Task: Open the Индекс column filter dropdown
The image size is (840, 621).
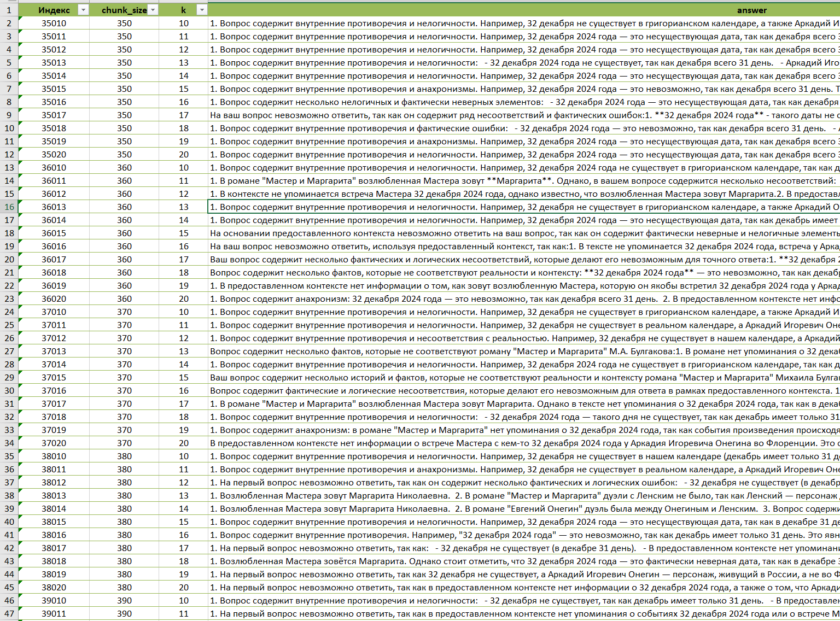Action: [x=83, y=10]
